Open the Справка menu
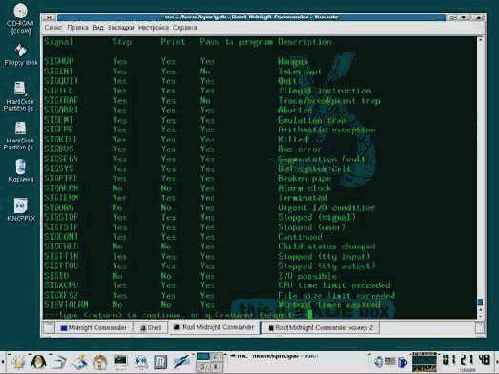This screenshot has width=499, height=374. [185, 28]
